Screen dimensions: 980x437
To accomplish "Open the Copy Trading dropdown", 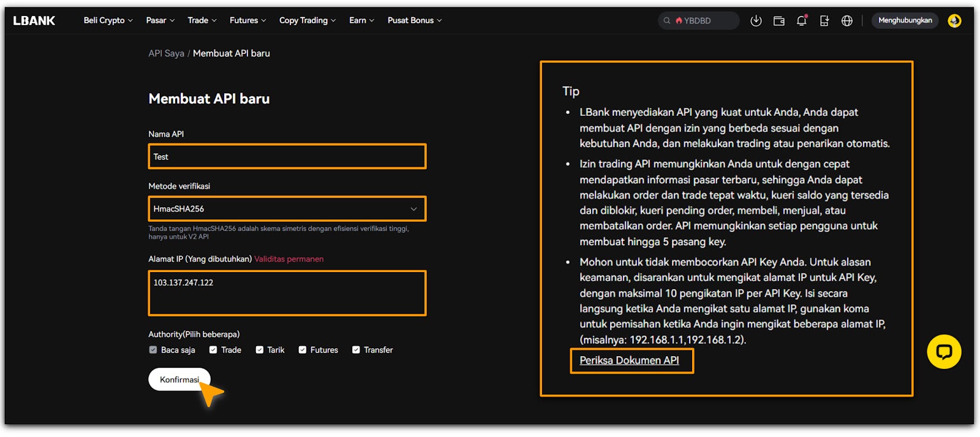I will (x=307, y=21).
